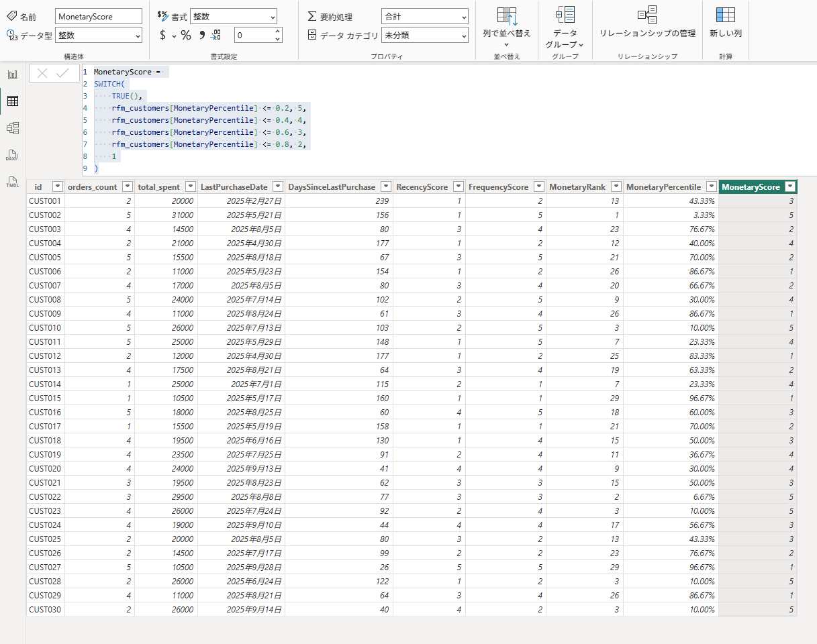This screenshot has height=644, width=817.
Task: Cancel the formula with the X icon
Action: point(42,74)
